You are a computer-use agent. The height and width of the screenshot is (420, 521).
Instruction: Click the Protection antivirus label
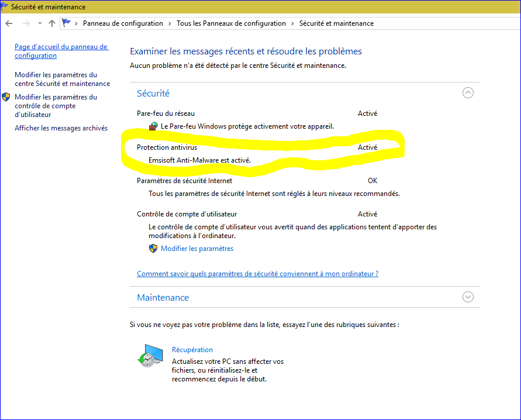coord(167,147)
